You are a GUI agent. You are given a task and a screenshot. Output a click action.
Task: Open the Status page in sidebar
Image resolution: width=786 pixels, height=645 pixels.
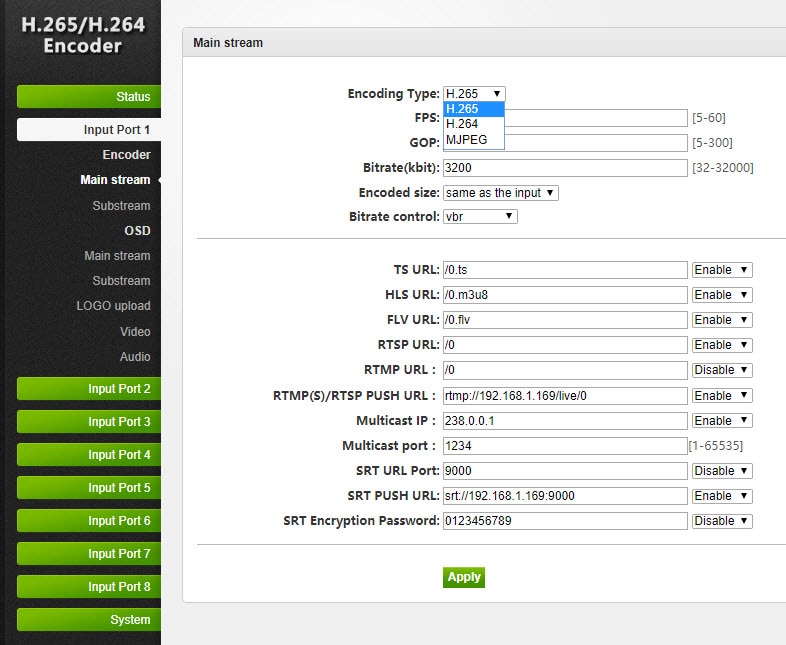[x=89, y=96]
